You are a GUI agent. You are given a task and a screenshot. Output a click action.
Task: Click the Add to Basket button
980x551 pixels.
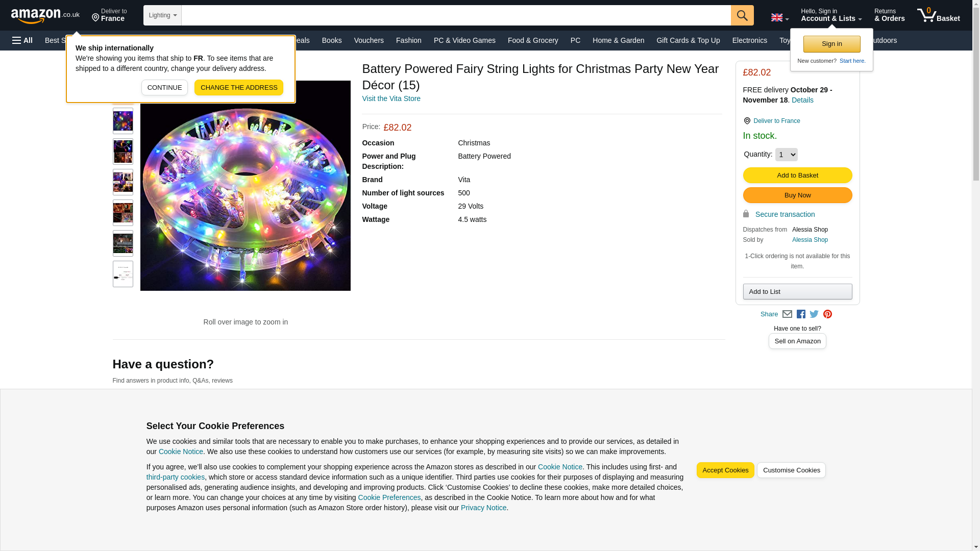[797, 176]
